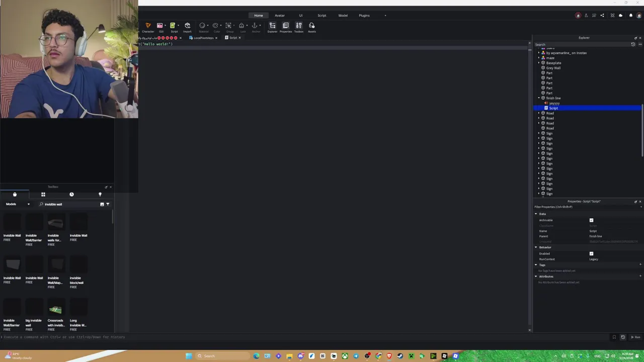
Task: Open the weather widget on taskbar
Action: pyautogui.click(x=18, y=356)
